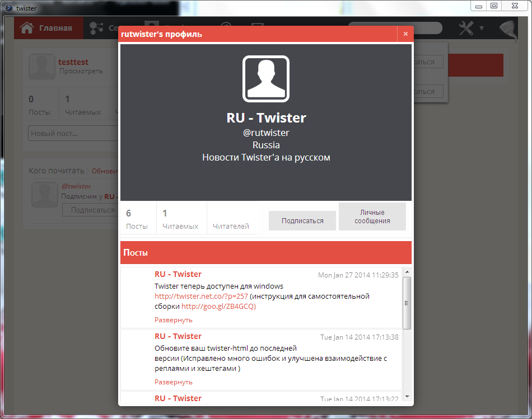The width and height of the screenshot is (532, 419).
Task: Open the tools settings icon menu
Action: point(466,28)
